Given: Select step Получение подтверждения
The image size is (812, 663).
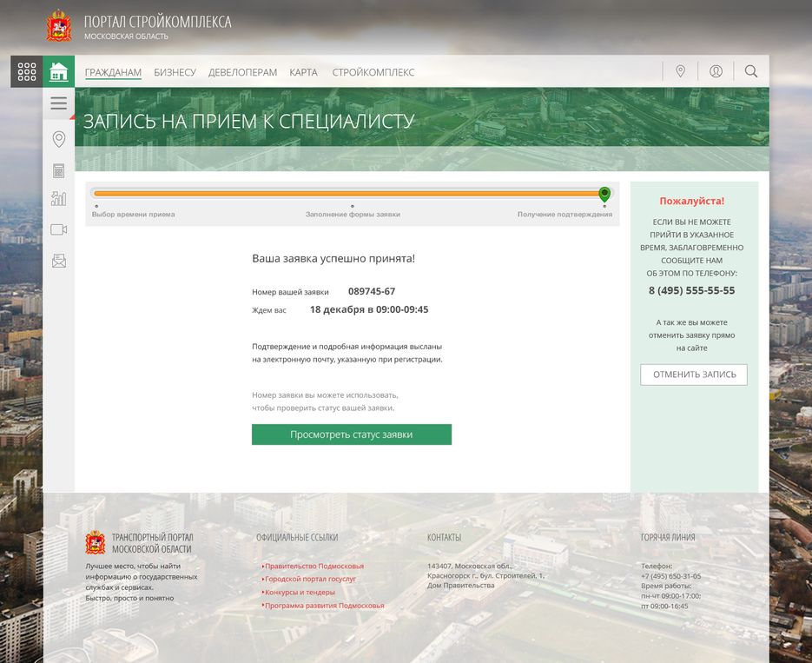Looking at the screenshot, I should coord(564,214).
